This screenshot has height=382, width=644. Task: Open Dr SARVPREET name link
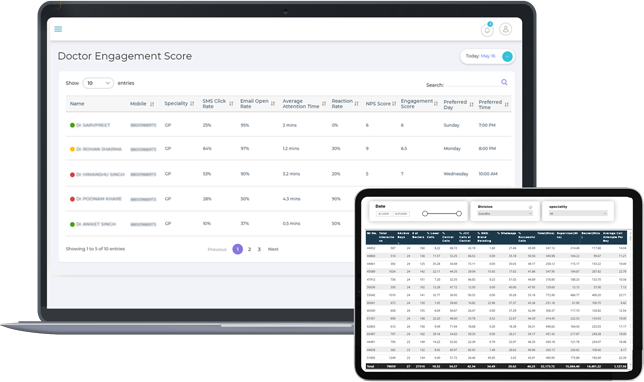(x=93, y=125)
